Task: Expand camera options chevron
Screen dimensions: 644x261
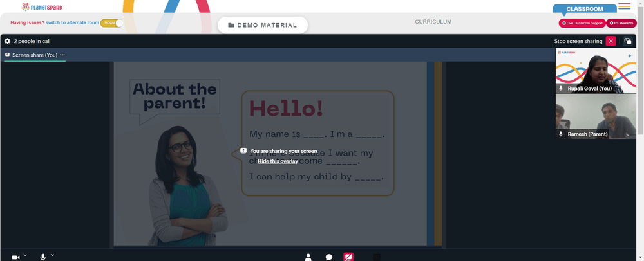Action: [25, 255]
